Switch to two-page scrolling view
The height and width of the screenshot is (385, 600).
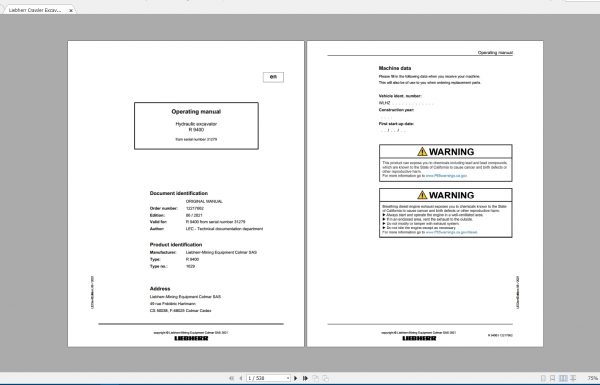coord(573,378)
